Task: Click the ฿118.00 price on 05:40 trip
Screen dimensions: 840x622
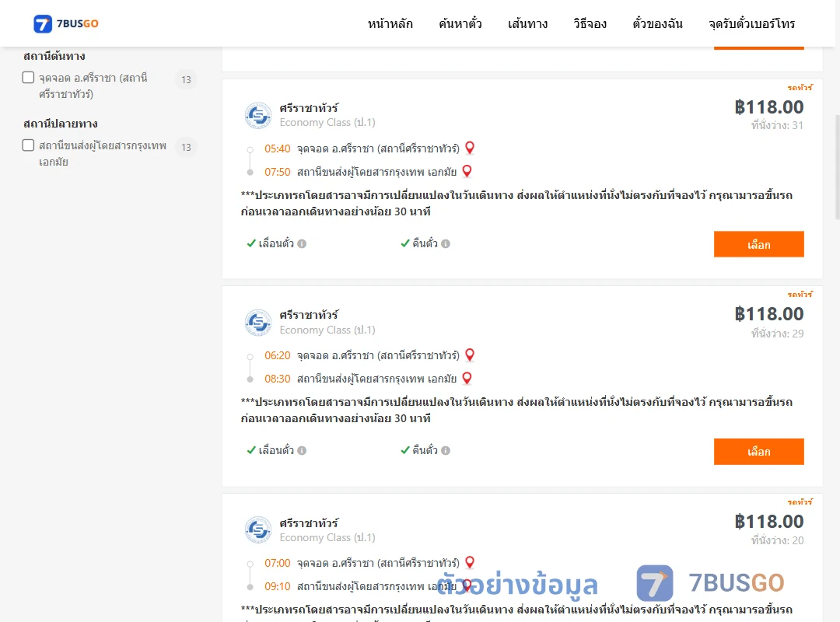Action: pyautogui.click(x=768, y=107)
